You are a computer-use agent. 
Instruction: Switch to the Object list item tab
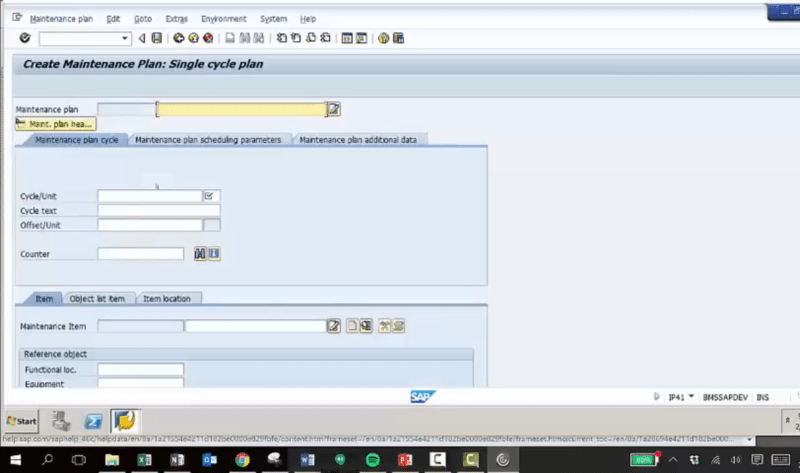(x=97, y=298)
